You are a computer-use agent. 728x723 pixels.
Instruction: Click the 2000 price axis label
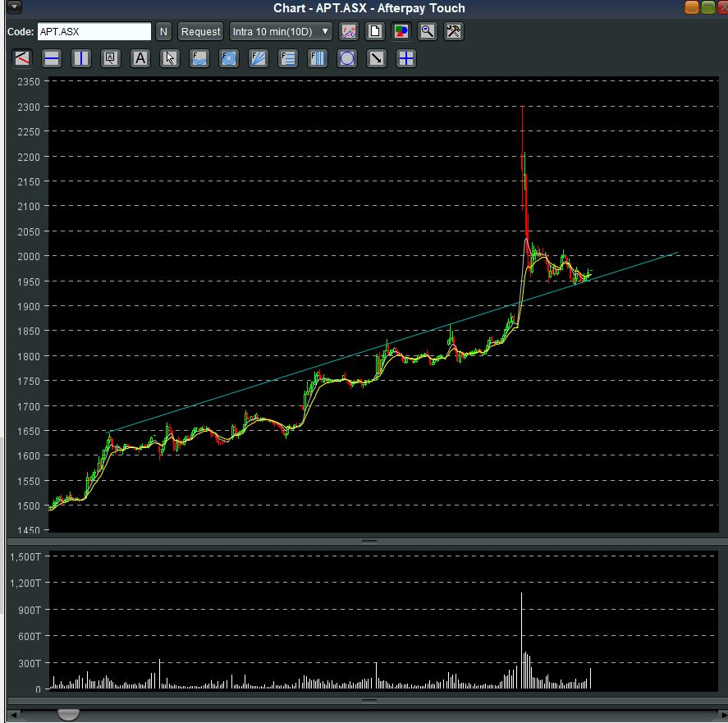coord(29,256)
